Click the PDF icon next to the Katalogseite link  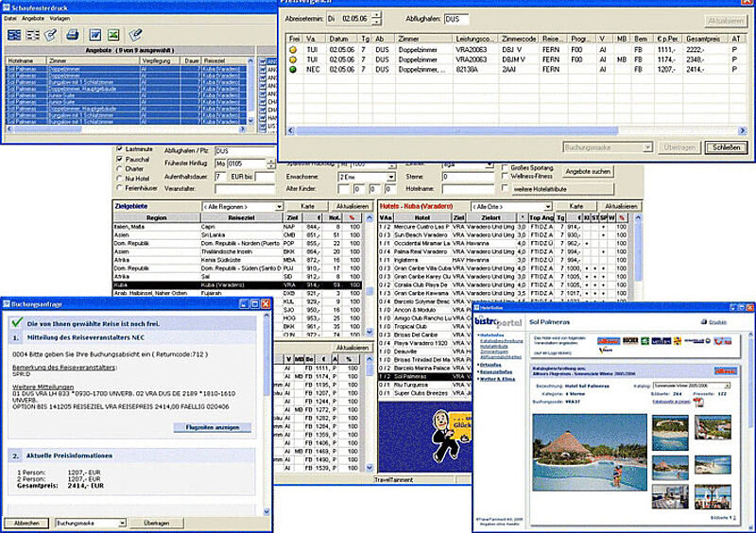698,403
